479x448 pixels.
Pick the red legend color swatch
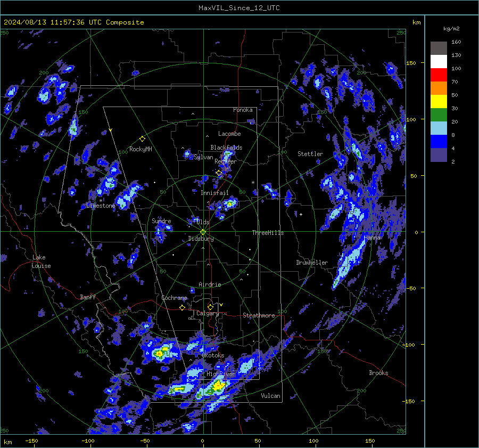(x=439, y=75)
